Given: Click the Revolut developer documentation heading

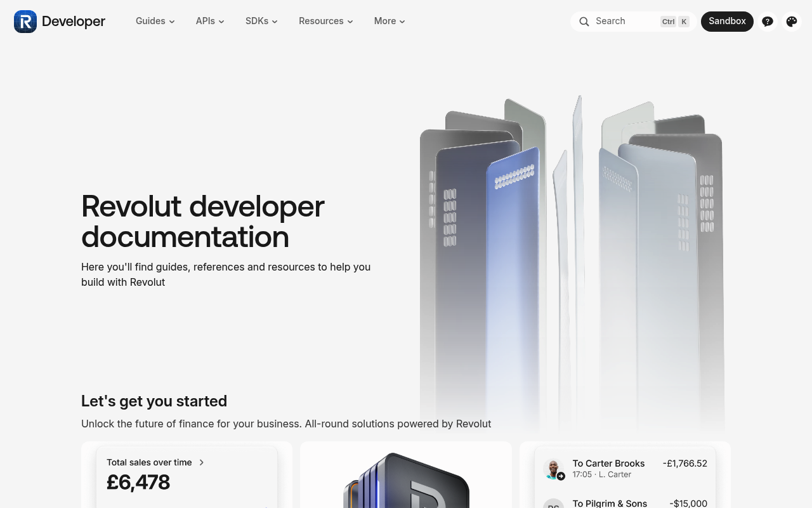Looking at the screenshot, I should click(x=203, y=221).
